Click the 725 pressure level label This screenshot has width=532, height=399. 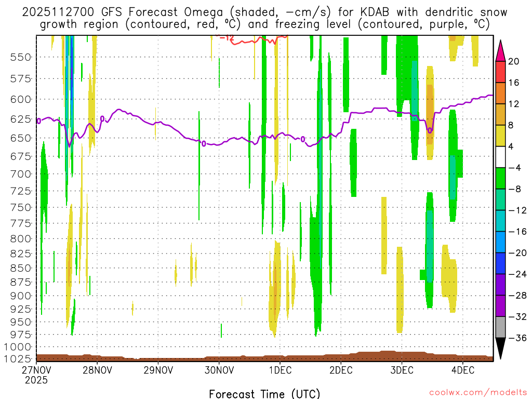[x=20, y=191]
